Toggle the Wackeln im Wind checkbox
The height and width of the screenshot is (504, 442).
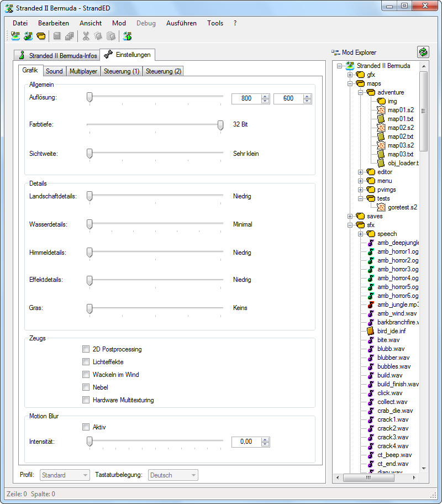point(86,375)
